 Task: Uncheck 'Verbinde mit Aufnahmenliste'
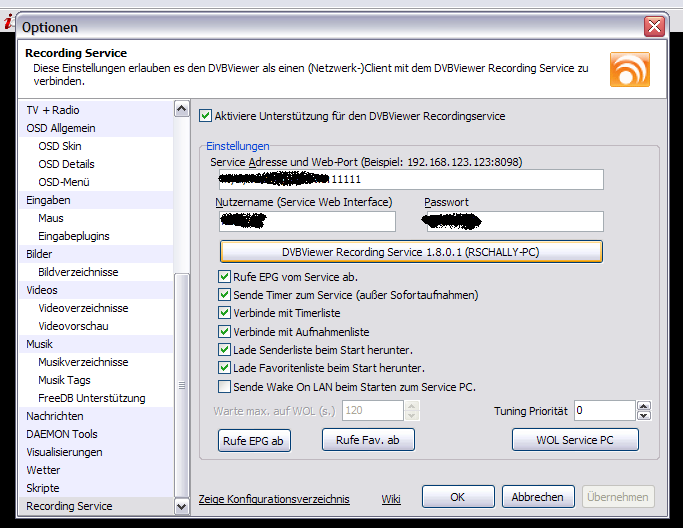tap(224, 332)
